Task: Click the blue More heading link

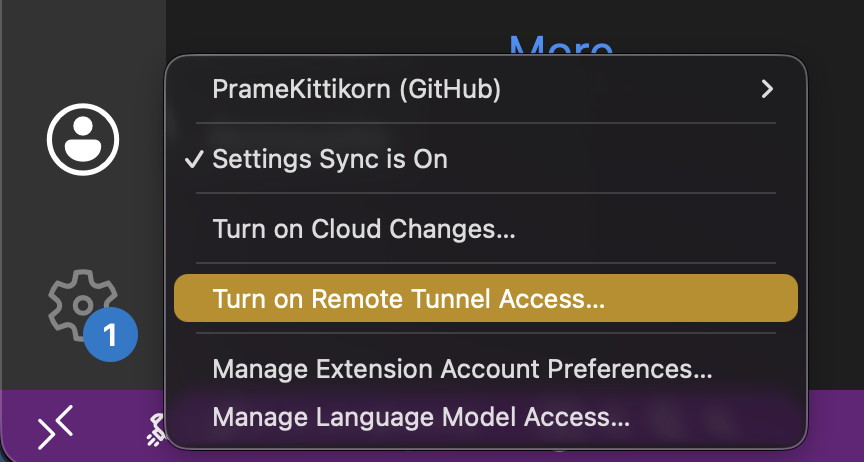Action: click(x=560, y=44)
